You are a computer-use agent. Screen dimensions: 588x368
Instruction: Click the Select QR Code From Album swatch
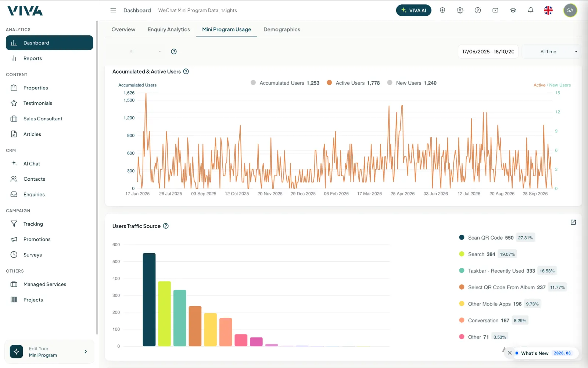(462, 287)
